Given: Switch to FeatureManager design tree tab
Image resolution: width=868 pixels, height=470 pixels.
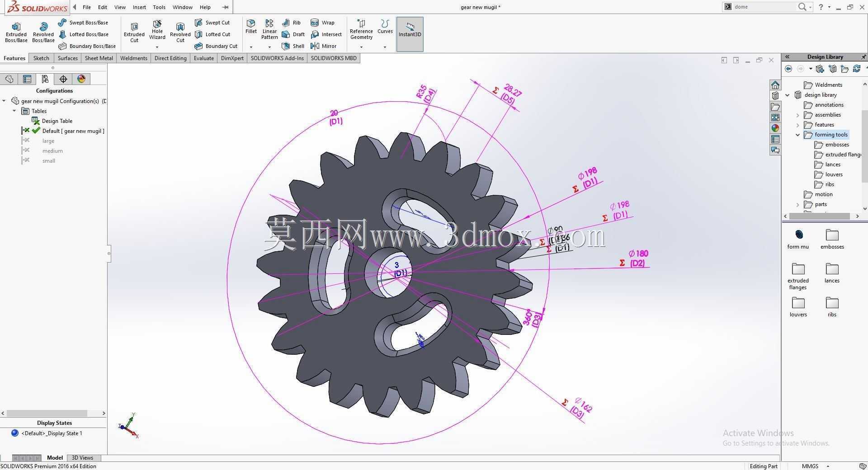Looking at the screenshot, I should pos(9,79).
